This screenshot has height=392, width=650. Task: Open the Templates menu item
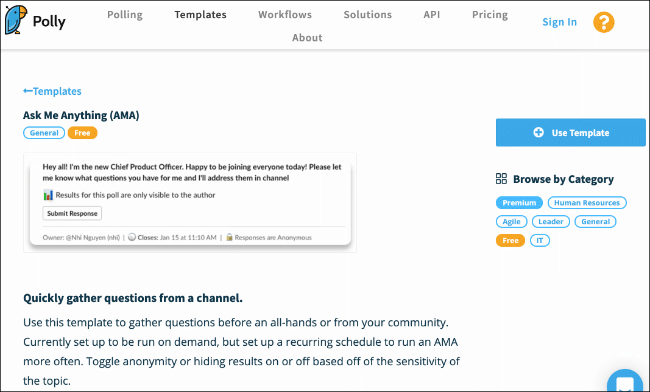(200, 15)
